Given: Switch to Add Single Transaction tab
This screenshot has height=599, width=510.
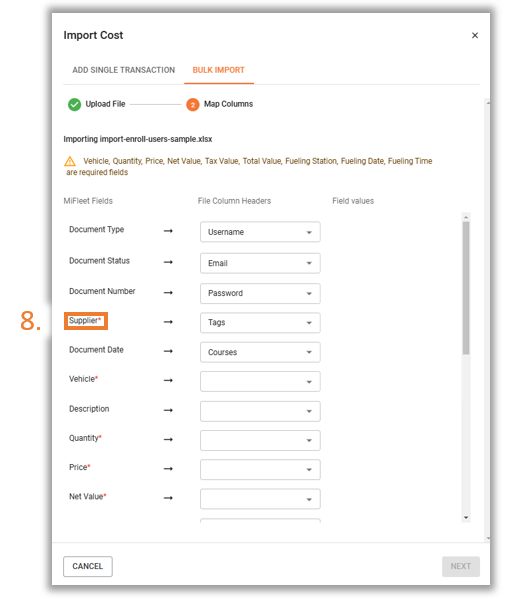Looking at the screenshot, I should coord(124,70).
